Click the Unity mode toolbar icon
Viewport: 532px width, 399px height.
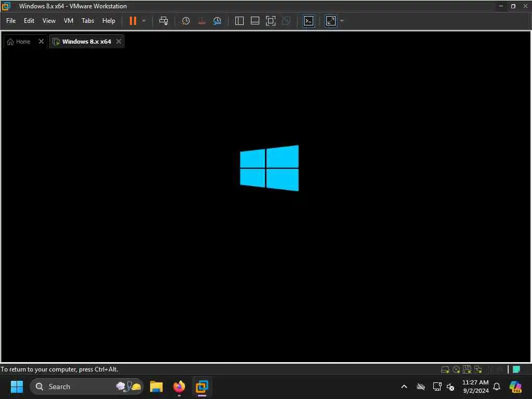pos(286,21)
